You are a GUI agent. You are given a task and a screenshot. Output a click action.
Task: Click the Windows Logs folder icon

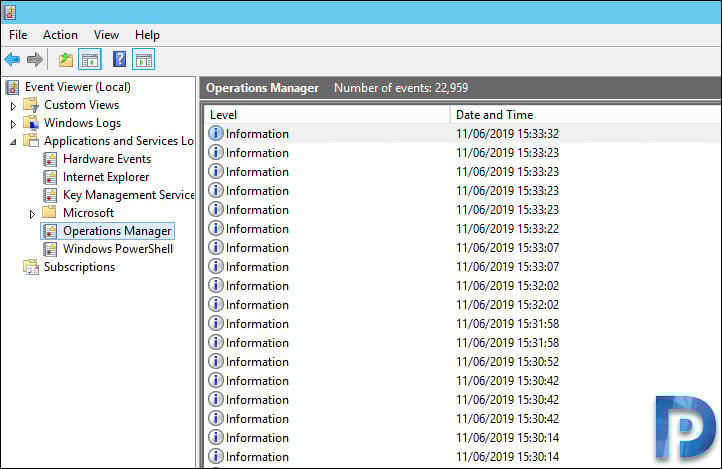pos(31,123)
